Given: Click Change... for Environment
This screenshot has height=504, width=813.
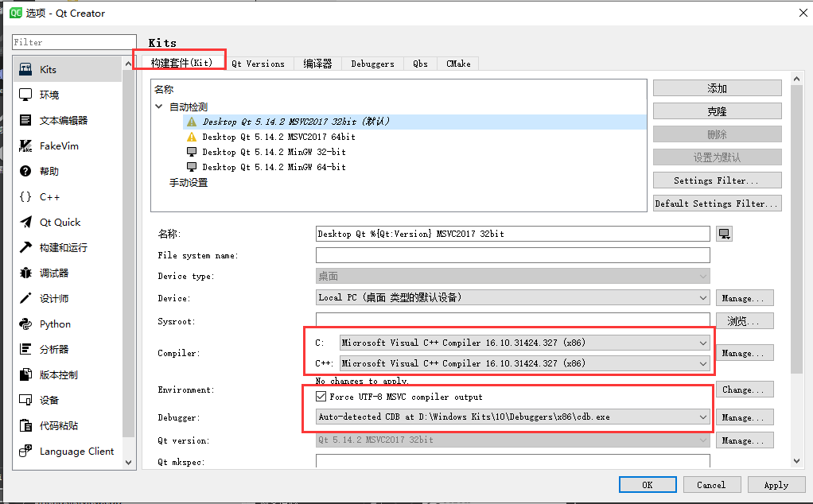Looking at the screenshot, I should (745, 390).
